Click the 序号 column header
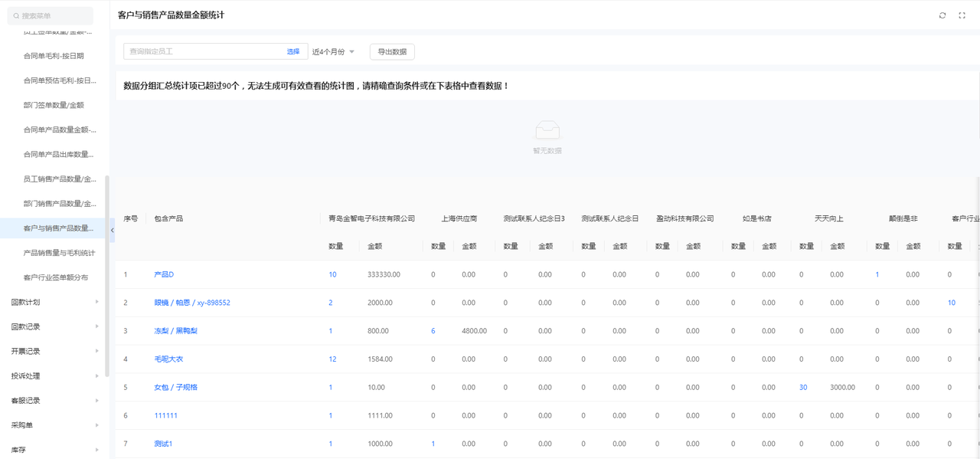980x459 pixels. point(131,218)
